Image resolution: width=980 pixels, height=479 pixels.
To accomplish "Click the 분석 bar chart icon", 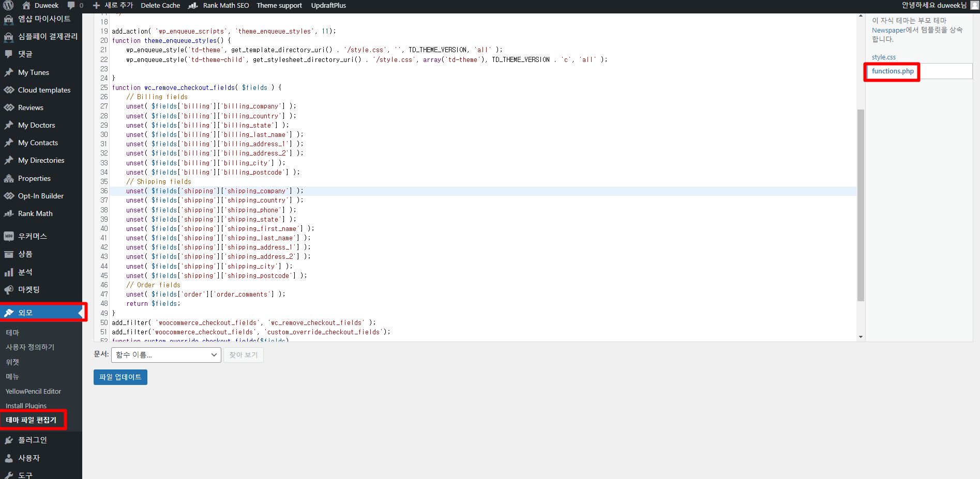I will (9, 272).
